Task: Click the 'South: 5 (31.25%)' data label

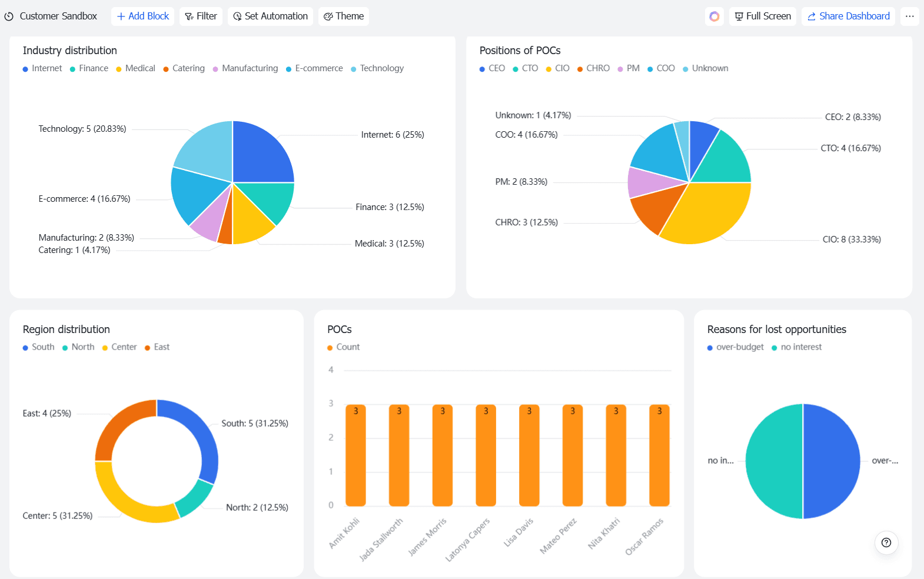Action: (x=255, y=424)
